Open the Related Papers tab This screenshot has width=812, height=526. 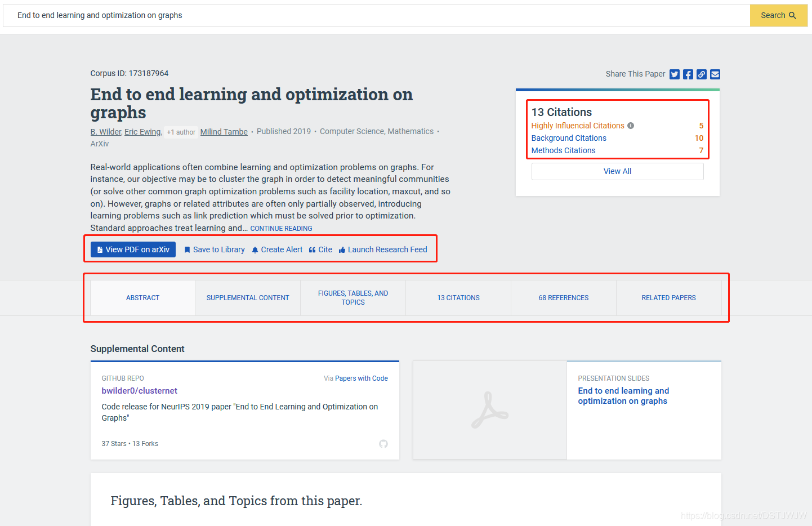click(x=669, y=298)
